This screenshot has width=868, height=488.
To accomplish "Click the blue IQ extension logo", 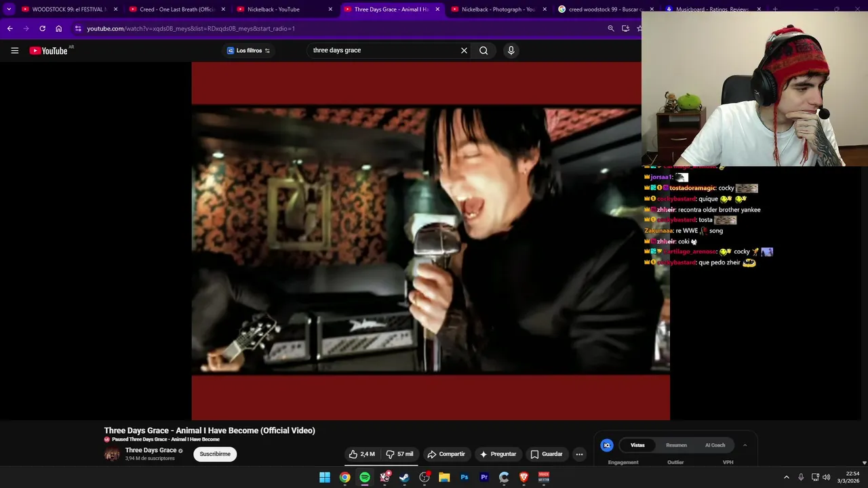I will click(607, 445).
